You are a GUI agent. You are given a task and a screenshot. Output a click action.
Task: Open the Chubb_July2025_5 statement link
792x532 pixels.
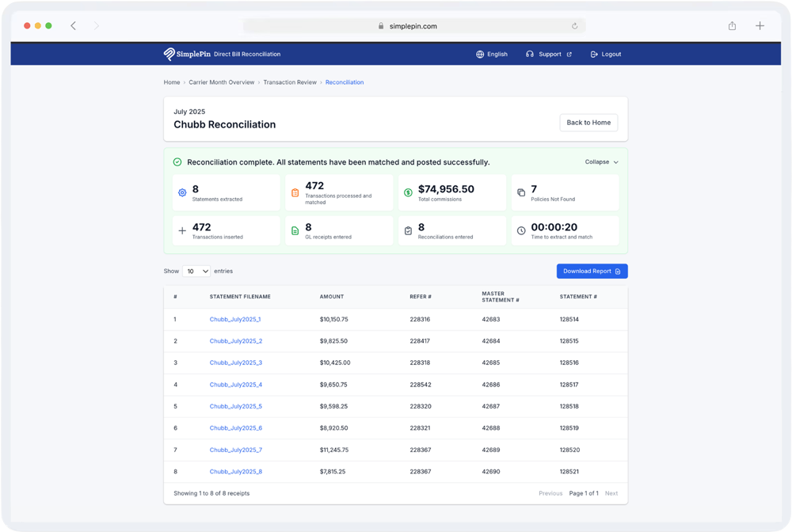pos(236,406)
